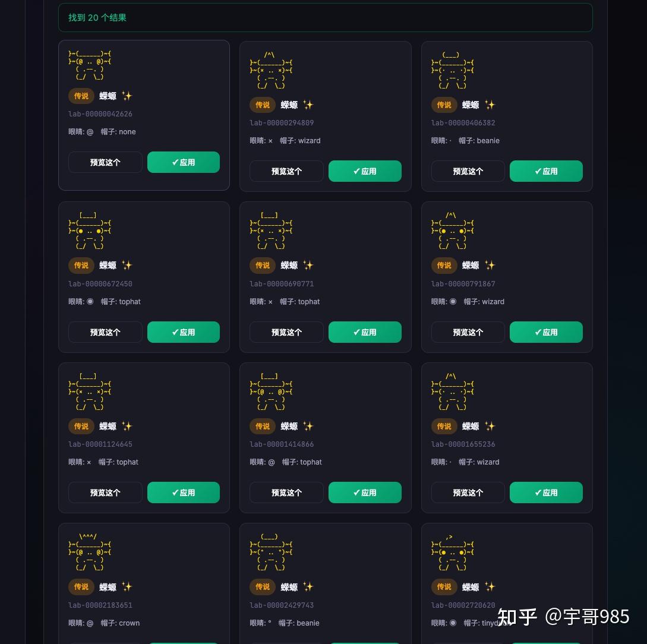Apply the axolotl lab-00000690771

click(365, 332)
